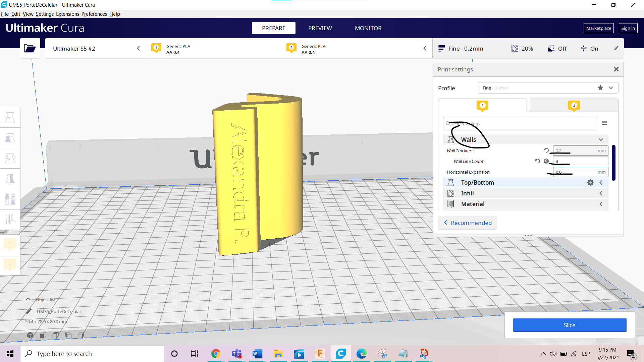Open the Settings menu
Viewport: 644px width, 362px height.
[45, 14]
